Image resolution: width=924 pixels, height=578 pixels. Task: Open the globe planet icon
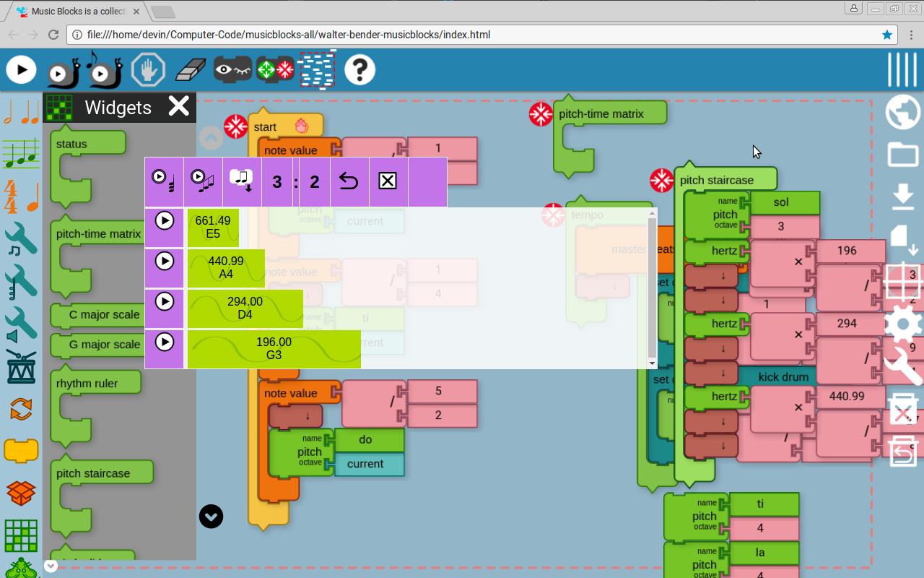click(x=903, y=112)
